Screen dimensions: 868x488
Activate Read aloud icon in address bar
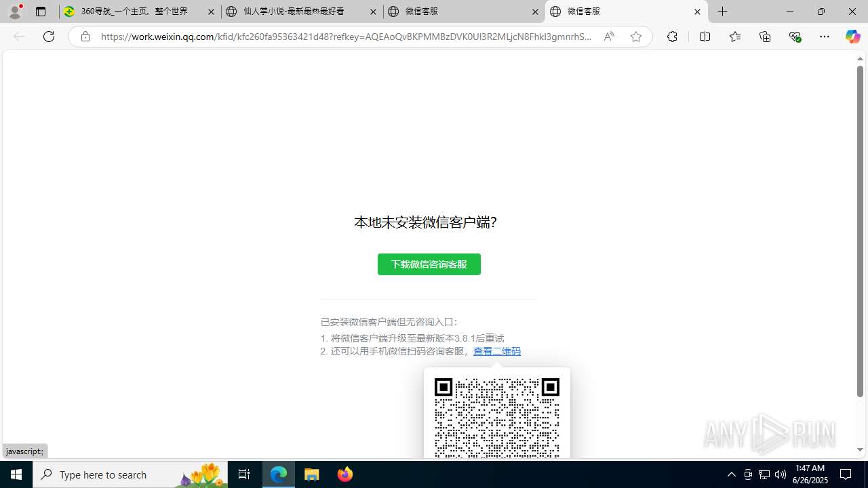609,37
